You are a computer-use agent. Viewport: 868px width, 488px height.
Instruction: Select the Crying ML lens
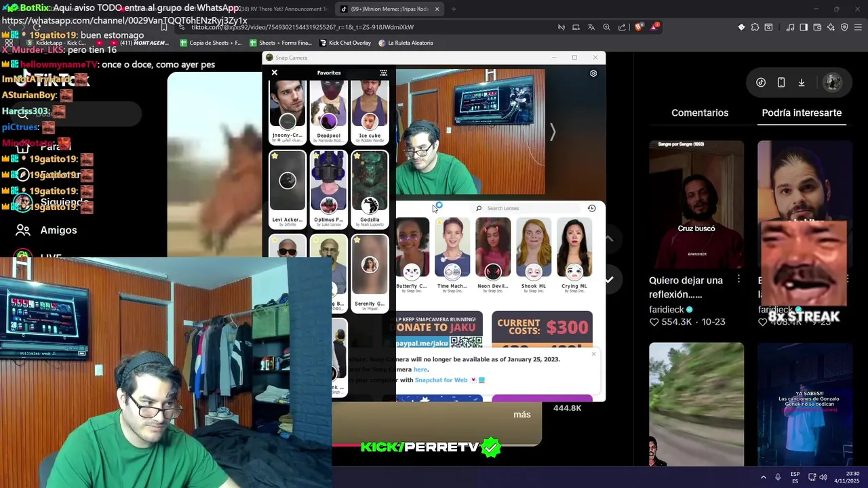tap(574, 256)
